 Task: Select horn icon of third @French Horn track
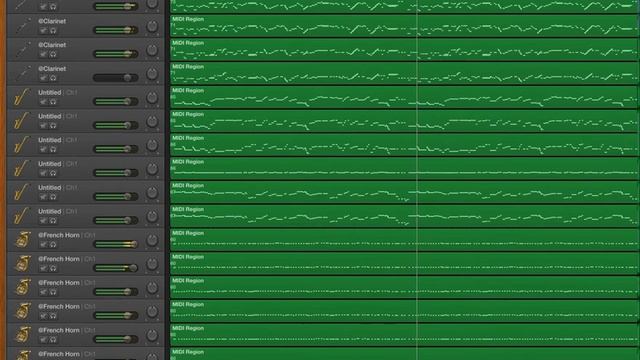point(23,287)
